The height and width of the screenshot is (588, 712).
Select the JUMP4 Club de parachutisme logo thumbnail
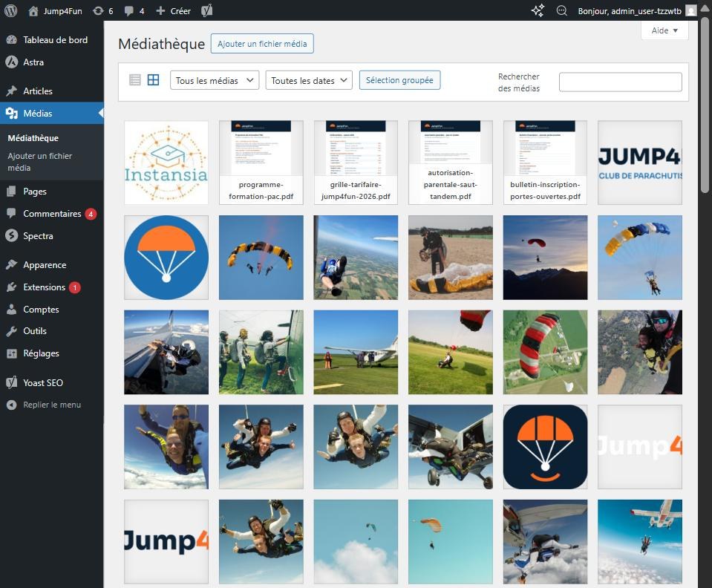[640, 163]
